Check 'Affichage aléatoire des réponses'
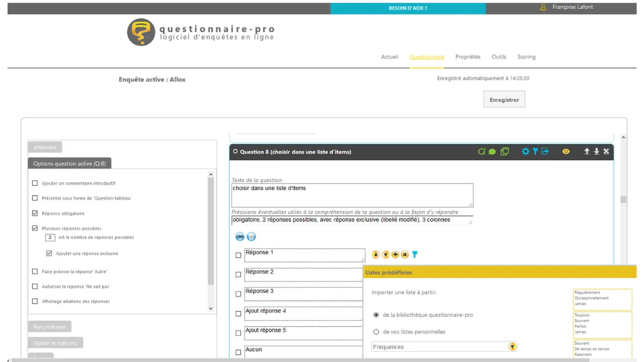 coord(35,302)
